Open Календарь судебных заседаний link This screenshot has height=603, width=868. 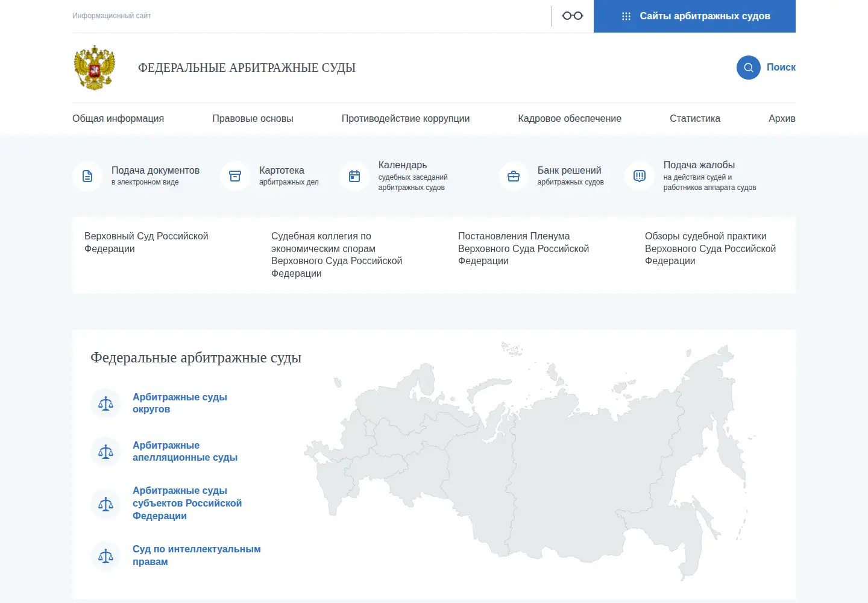(413, 175)
